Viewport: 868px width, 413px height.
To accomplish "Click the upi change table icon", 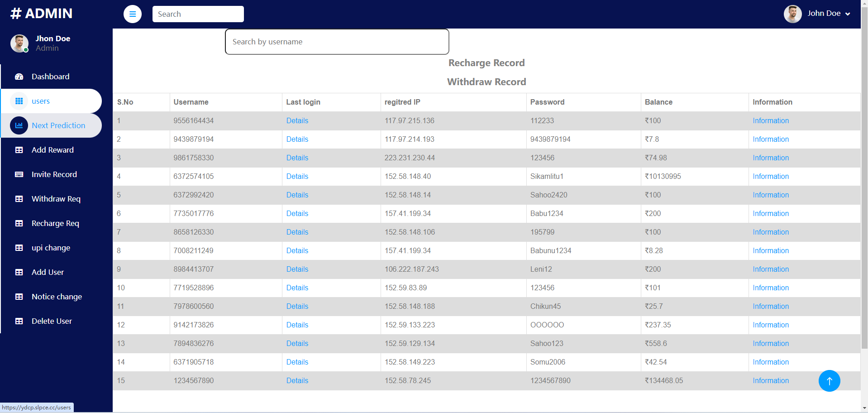I will click(x=19, y=248).
